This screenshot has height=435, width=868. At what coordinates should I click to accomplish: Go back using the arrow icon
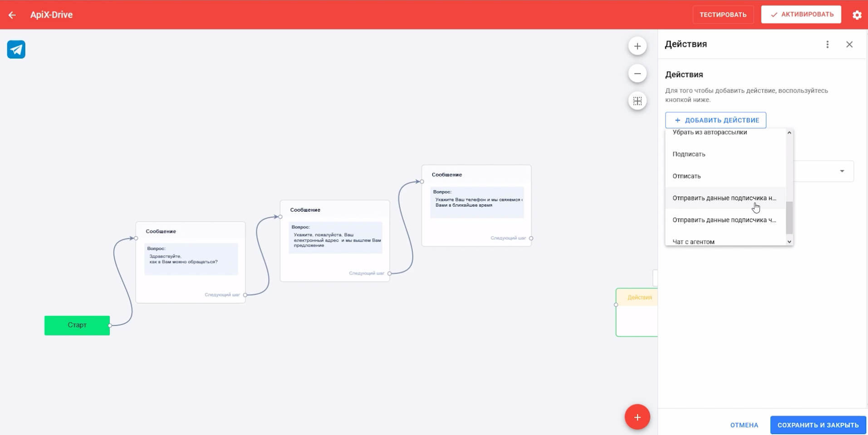[x=12, y=15]
